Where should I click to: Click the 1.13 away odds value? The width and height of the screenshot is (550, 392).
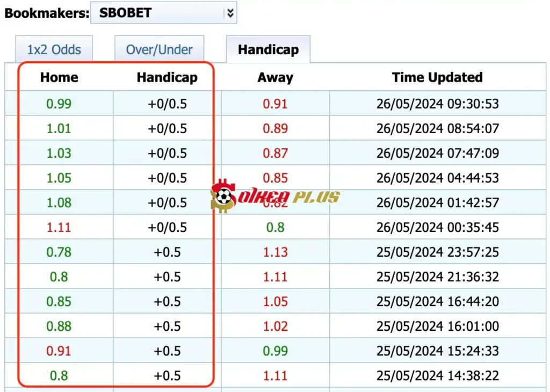[x=275, y=252]
